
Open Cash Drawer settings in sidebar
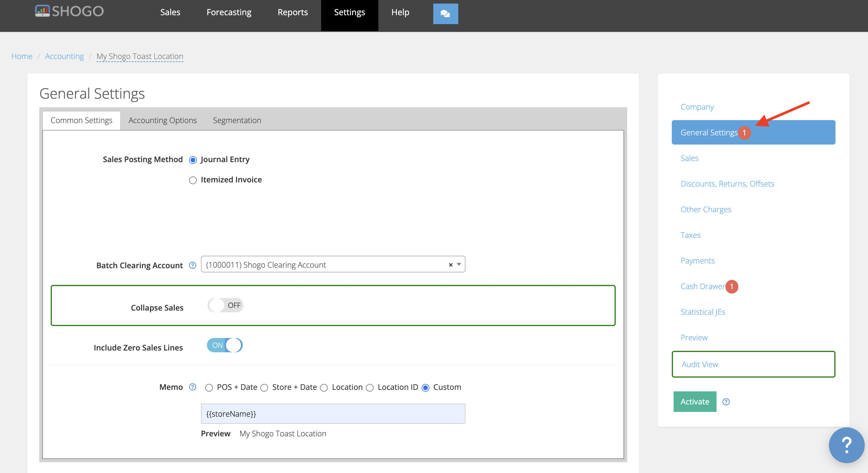tap(702, 286)
